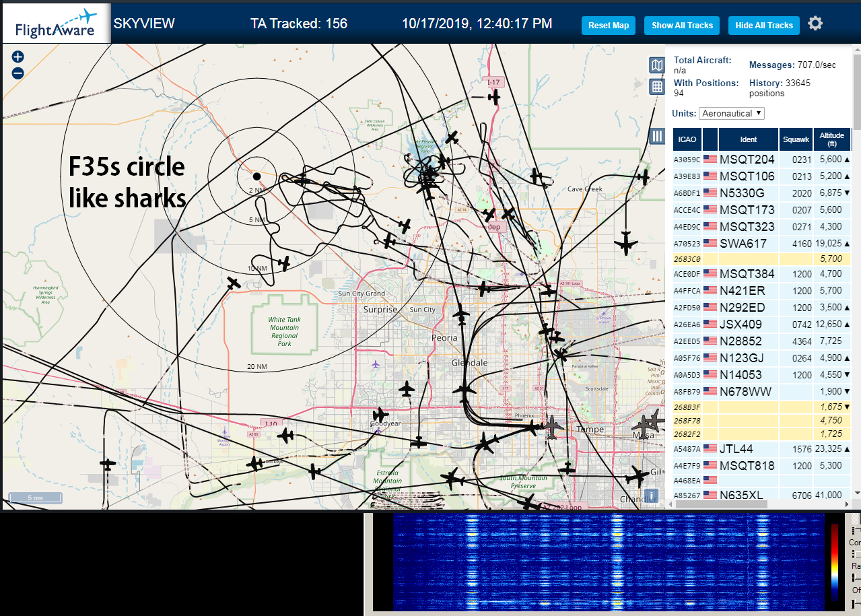Toggle sidebar columns with three-bar icon
Screen dimensions: 861x616
[657, 137]
